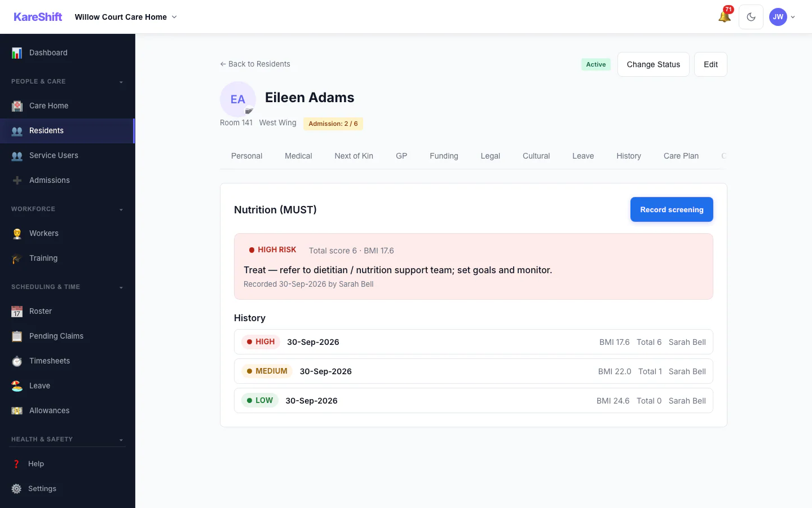This screenshot has width=812, height=508.
Task: Click the Edit button
Action: [710, 64]
